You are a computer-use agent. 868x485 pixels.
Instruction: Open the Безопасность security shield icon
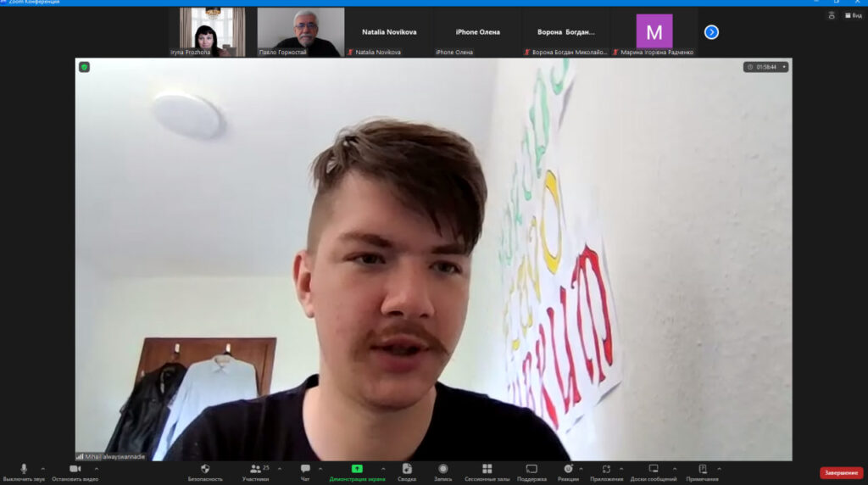coord(205,470)
